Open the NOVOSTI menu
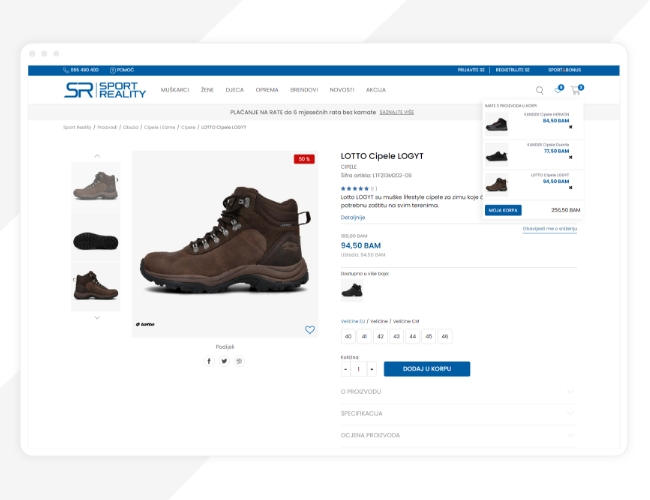 coord(342,90)
